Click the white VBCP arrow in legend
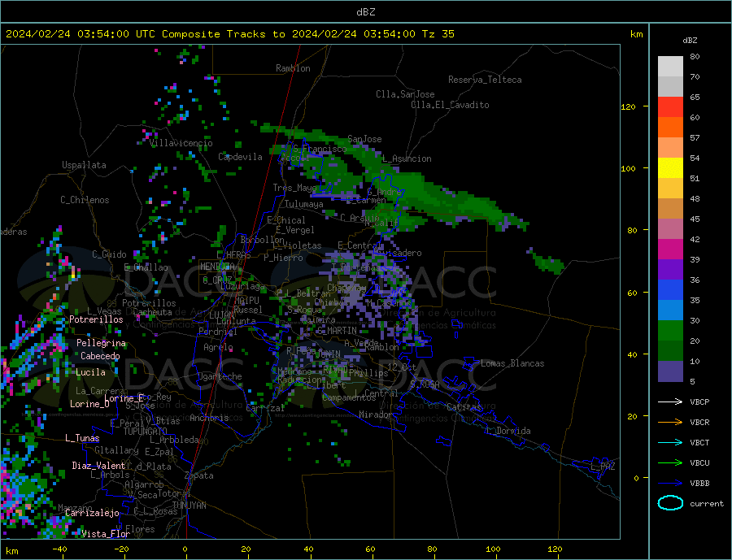Viewport: 732px width, 560px height. tap(670, 402)
